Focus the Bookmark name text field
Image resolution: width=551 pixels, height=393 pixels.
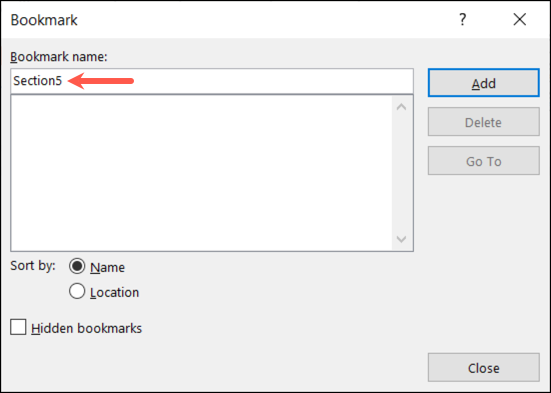(x=212, y=81)
